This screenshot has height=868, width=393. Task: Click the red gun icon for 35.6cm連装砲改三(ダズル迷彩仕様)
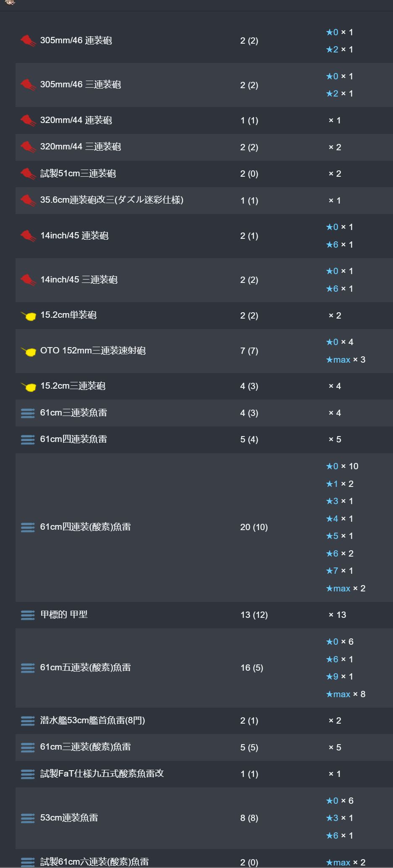(28, 200)
